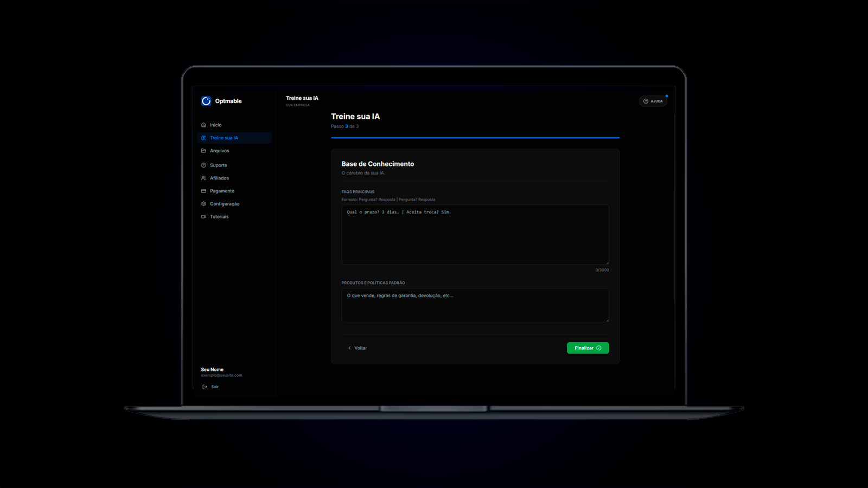The image size is (868, 488).
Task: Click the blue step progress bar
Action: [475, 138]
